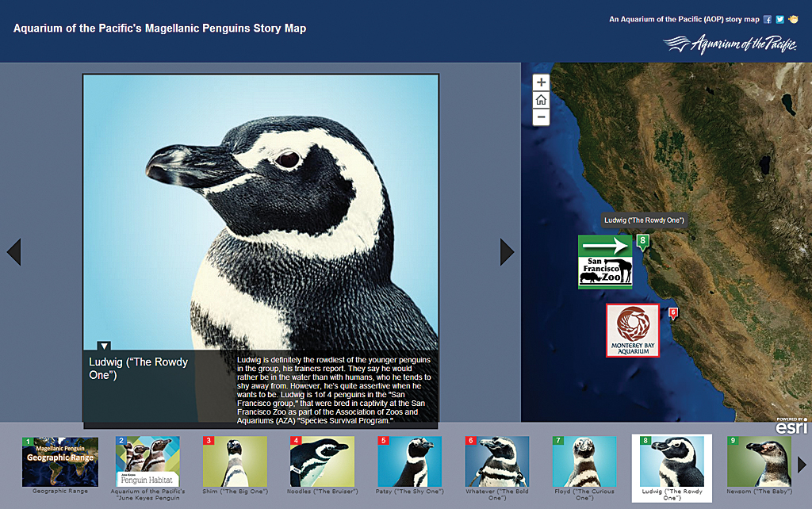This screenshot has width=812, height=509.
Task: Select map marker number 6
Action: pos(673,313)
